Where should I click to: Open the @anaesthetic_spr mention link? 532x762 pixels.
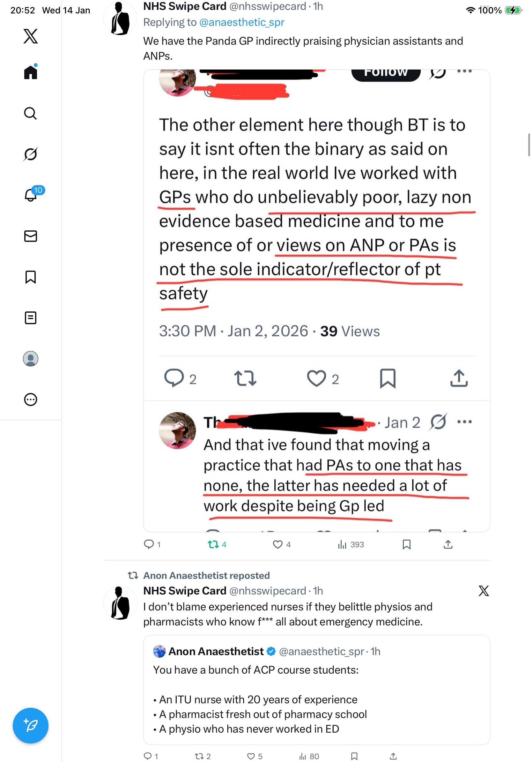point(242,22)
